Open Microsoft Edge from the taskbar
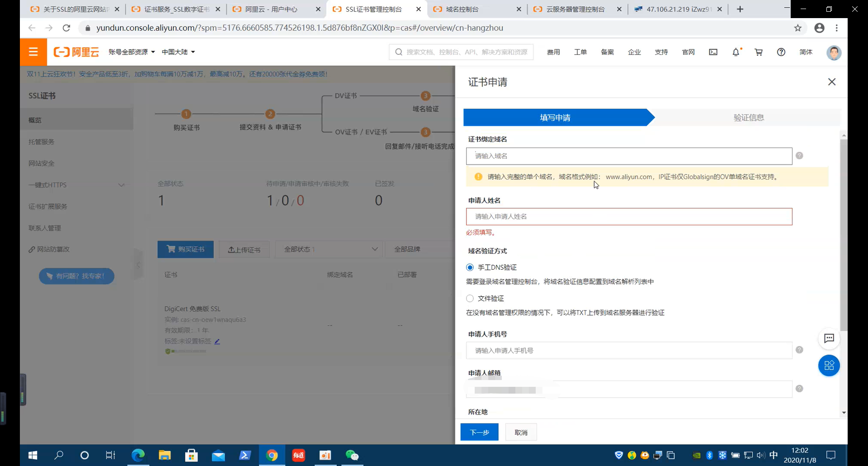The height and width of the screenshot is (466, 868). pyautogui.click(x=138, y=455)
